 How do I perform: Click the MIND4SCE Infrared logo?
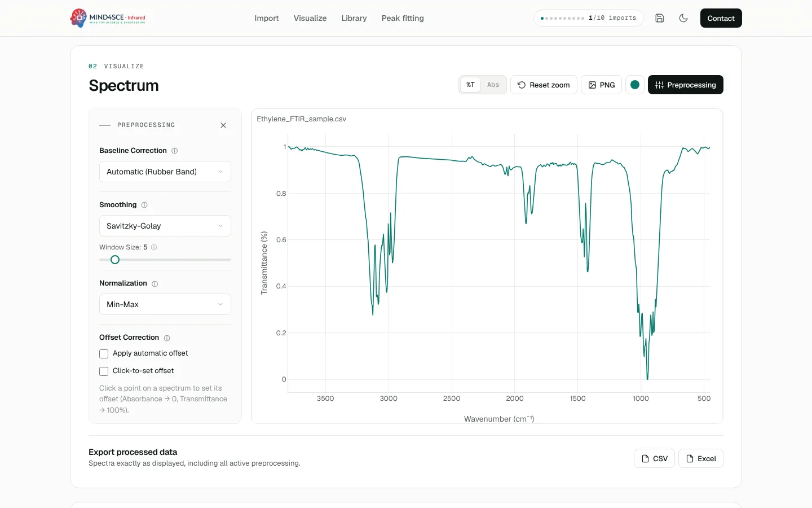click(108, 18)
